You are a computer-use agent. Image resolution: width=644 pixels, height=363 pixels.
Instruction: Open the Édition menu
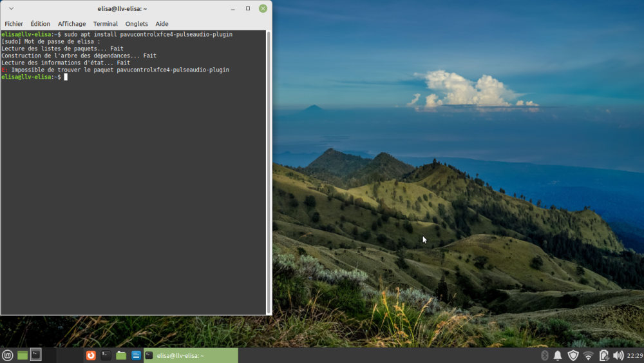pos(41,24)
